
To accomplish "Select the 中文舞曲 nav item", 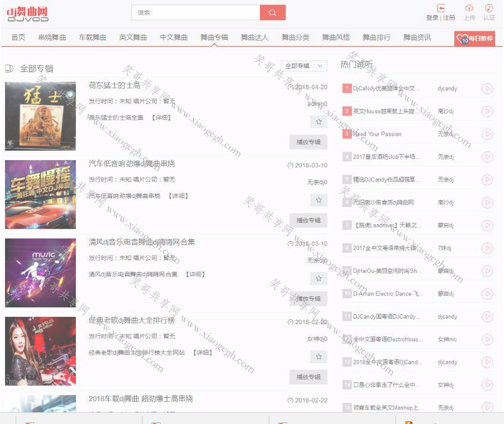I will click(173, 37).
